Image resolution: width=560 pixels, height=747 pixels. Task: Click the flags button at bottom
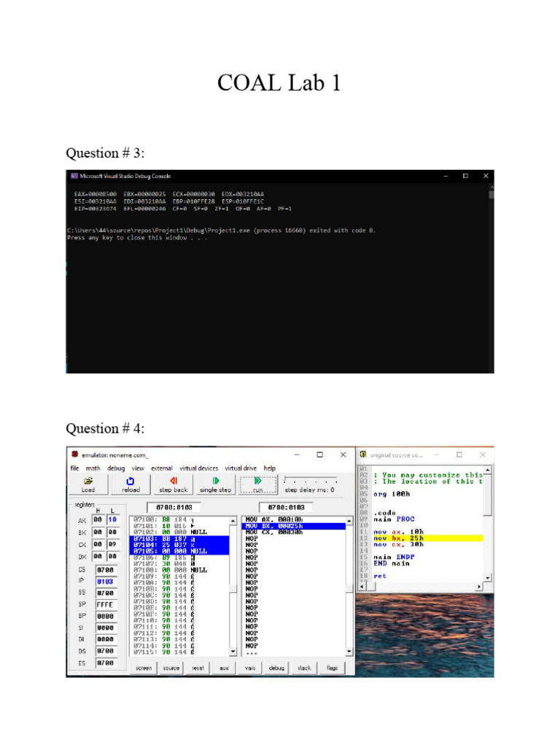pyautogui.click(x=332, y=667)
